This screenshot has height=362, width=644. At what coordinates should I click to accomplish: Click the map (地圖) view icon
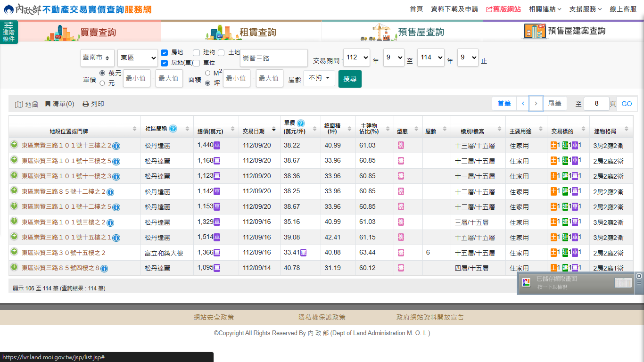click(19, 104)
